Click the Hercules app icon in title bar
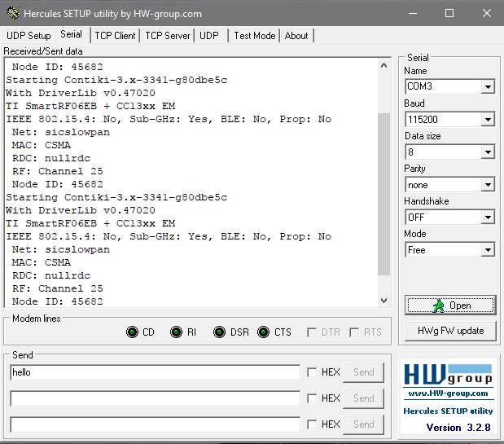Image resolution: width=504 pixels, height=444 pixels. (13, 13)
